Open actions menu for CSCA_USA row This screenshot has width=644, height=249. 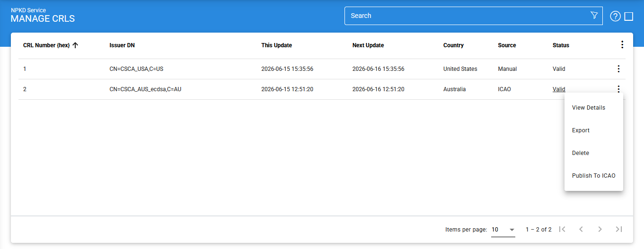pyautogui.click(x=618, y=69)
